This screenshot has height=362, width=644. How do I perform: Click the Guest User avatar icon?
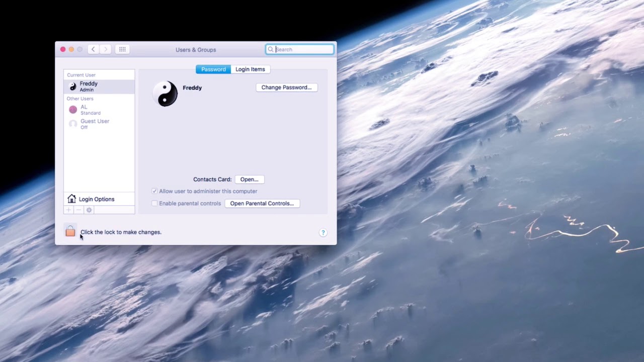73,124
